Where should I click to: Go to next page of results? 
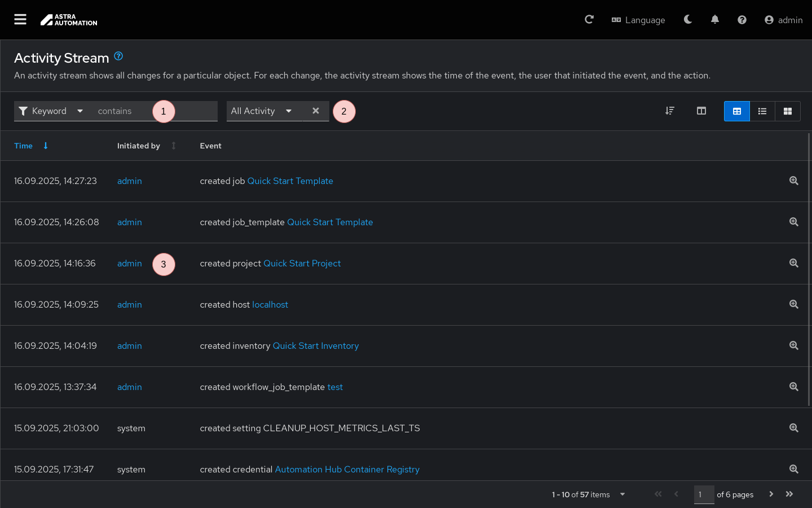pos(771,494)
